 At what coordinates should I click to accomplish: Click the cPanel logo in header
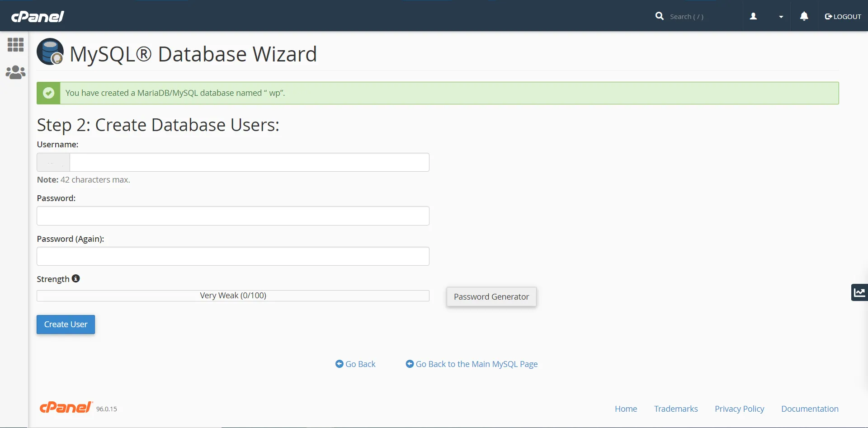[x=38, y=17]
